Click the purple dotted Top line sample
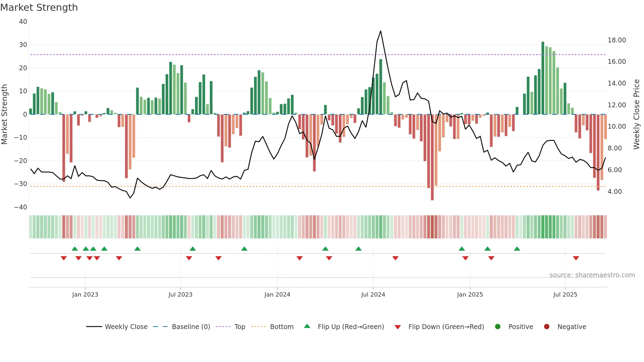This screenshot has height=362, width=644. (x=223, y=327)
